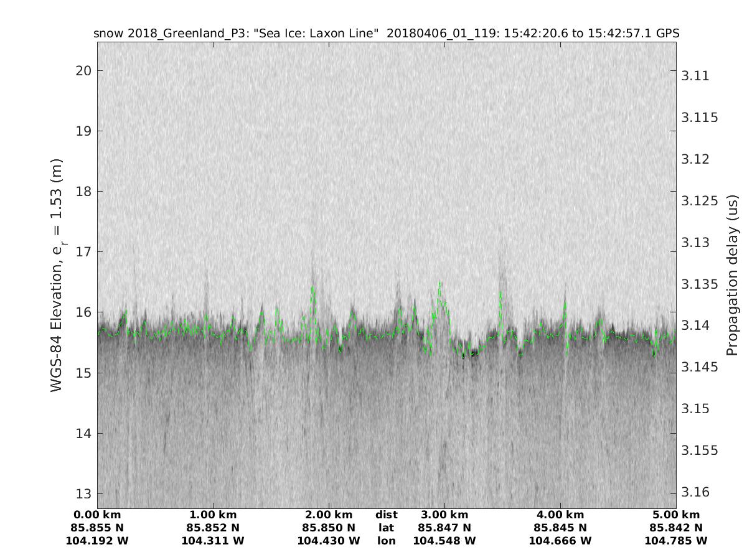Click the "85.847 N" latitude label
Image resolution: width=747 pixels, height=560 pixels.
(444, 528)
